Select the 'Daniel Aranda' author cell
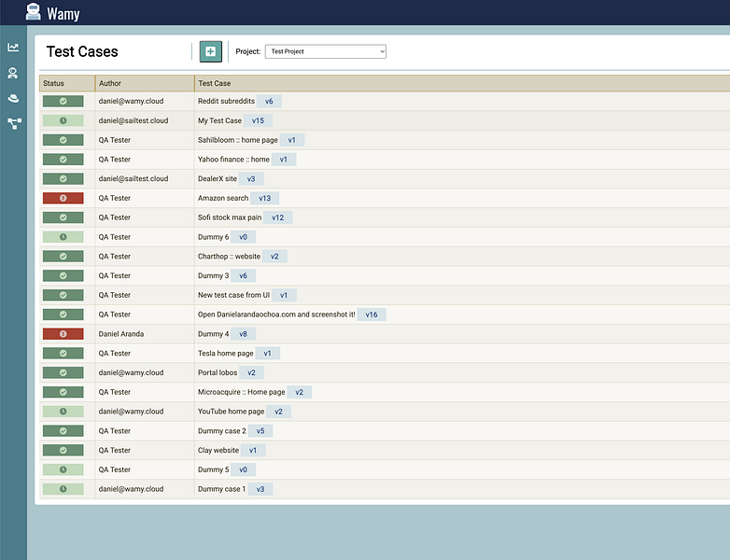This screenshot has width=730, height=560. (x=121, y=334)
